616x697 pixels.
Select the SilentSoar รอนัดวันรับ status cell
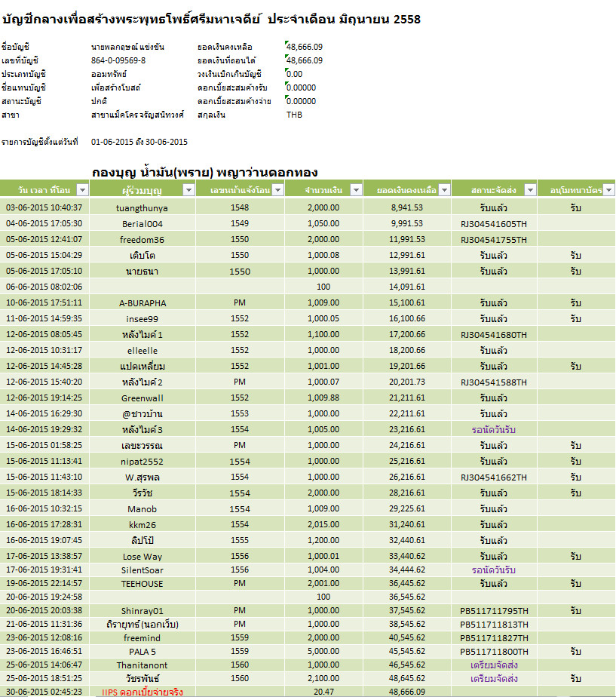point(494,570)
